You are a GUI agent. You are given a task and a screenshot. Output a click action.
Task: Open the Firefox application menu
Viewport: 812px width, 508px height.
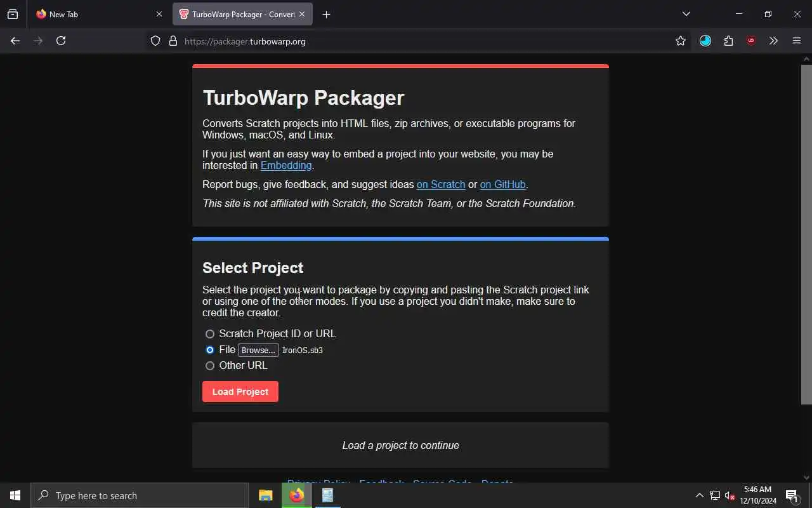[x=797, y=41]
